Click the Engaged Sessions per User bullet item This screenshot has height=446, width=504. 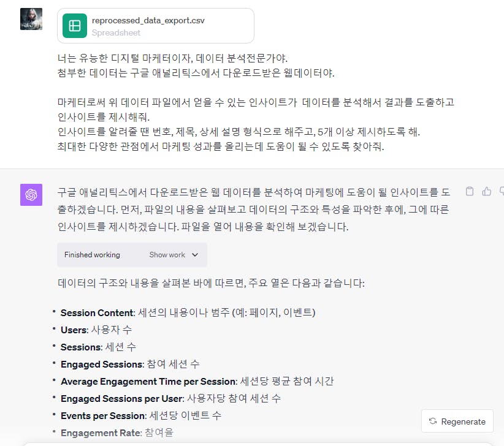coord(170,398)
